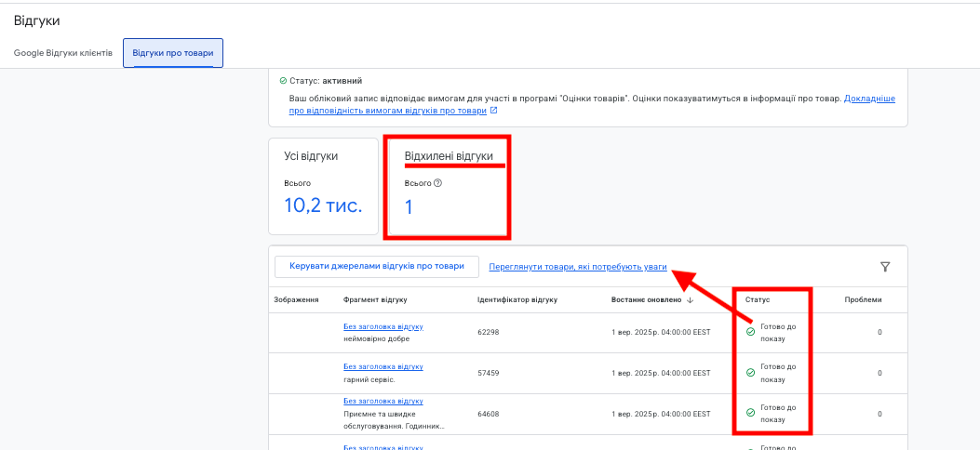The height and width of the screenshot is (450, 980).
Task: Open Докладніше про відповідність вимогам link
Action: 593,105
